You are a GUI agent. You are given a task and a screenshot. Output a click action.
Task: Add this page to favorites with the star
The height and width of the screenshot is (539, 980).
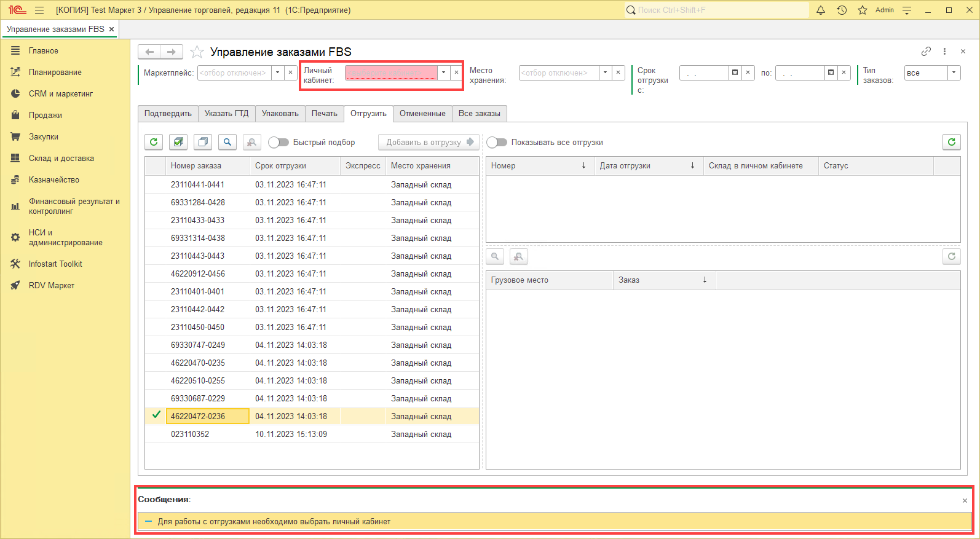(197, 52)
